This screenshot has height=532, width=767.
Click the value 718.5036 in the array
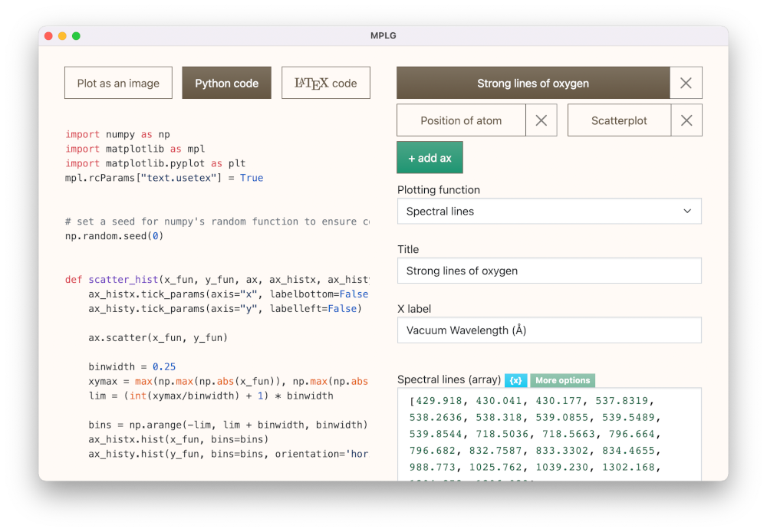coord(502,434)
